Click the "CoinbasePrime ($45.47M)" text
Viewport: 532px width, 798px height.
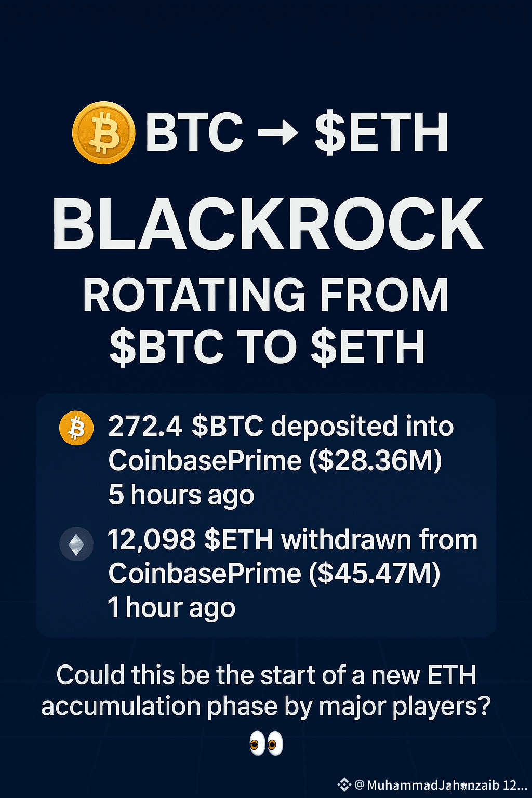(274, 574)
